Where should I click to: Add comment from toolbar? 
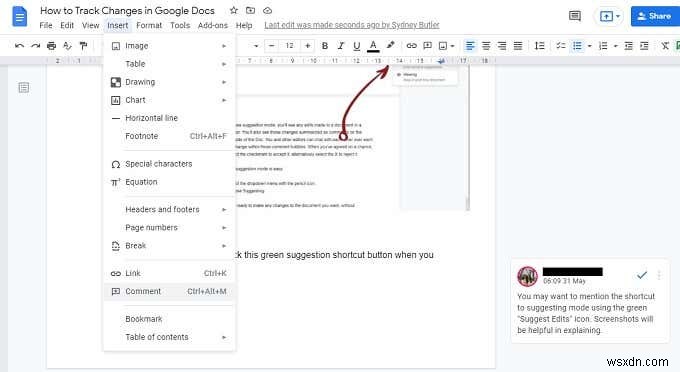(427, 46)
